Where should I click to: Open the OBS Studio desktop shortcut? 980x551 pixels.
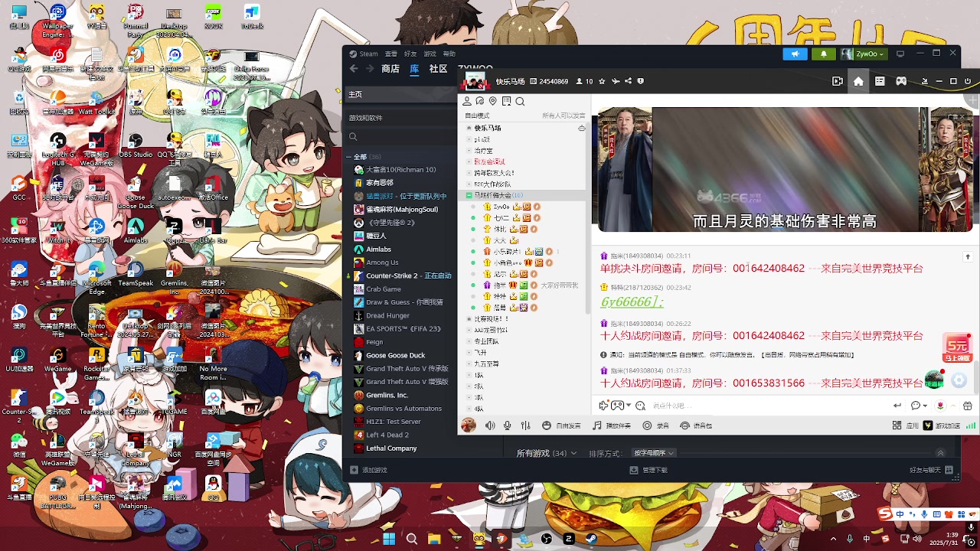click(136, 144)
